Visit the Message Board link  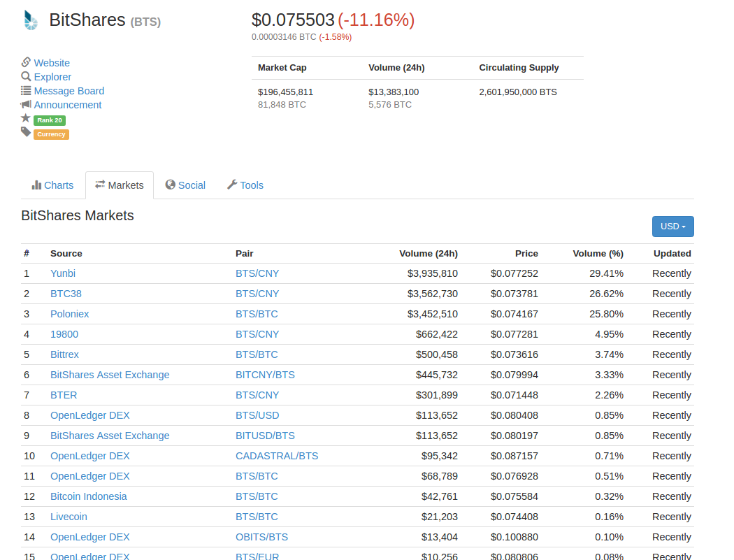tap(69, 91)
